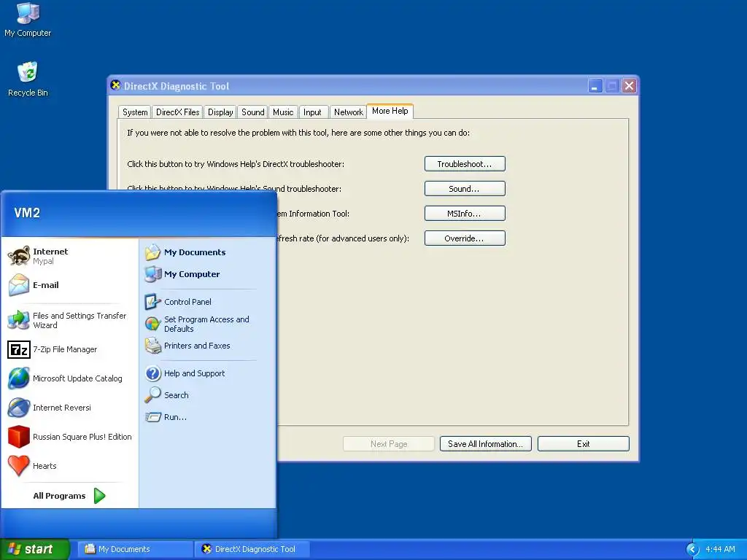Open Help and Support question mark icon
The width and height of the screenshot is (747, 560).
click(x=153, y=373)
